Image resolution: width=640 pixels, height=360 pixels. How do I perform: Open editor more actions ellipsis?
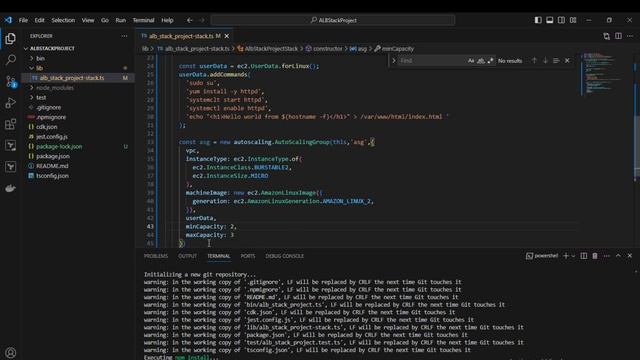(x=630, y=36)
